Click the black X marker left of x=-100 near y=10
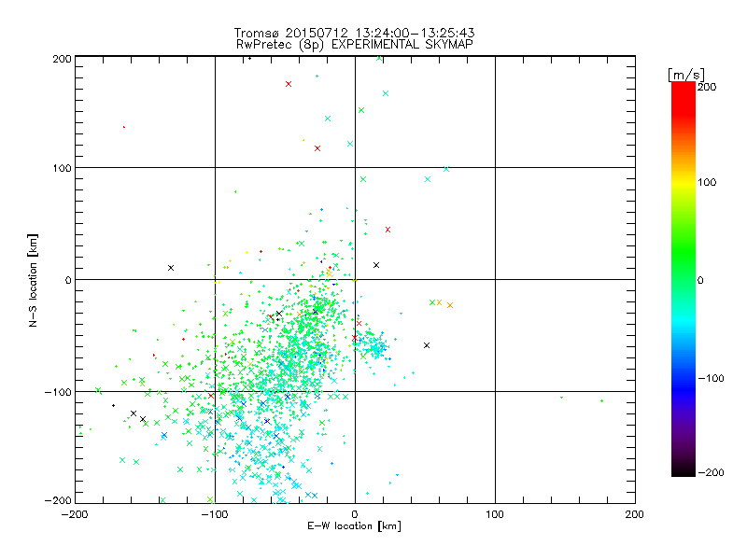Viewport: 747px width, 560px height. pyautogui.click(x=171, y=268)
